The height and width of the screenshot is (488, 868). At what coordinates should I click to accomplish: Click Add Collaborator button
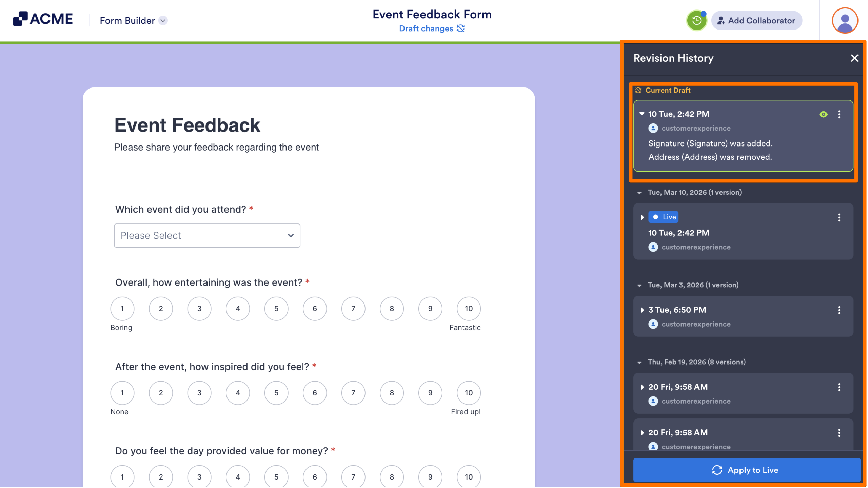click(x=756, y=21)
